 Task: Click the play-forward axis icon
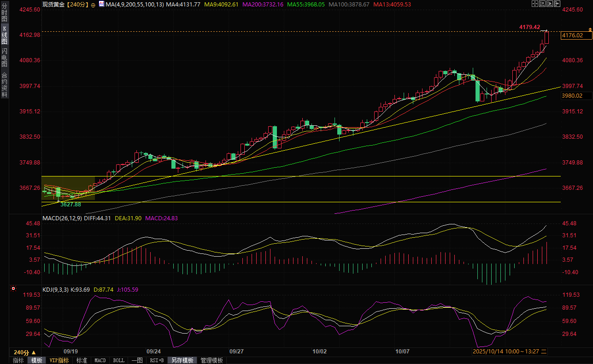pos(550,4)
